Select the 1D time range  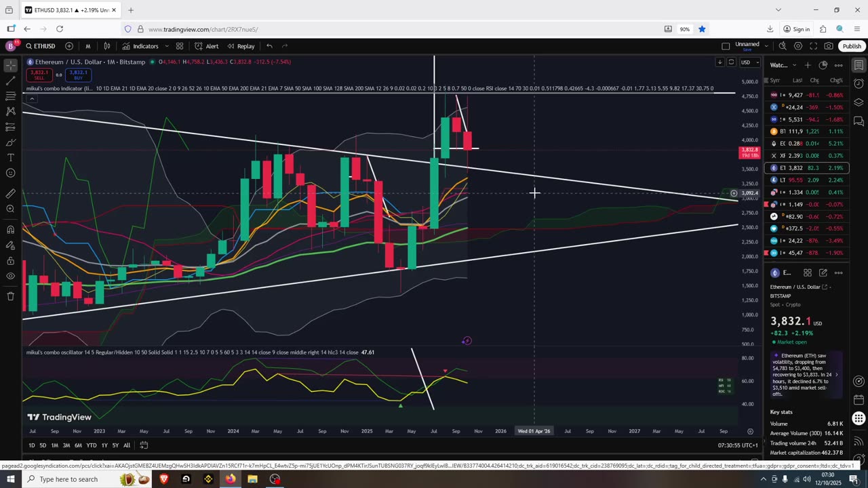click(31, 445)
